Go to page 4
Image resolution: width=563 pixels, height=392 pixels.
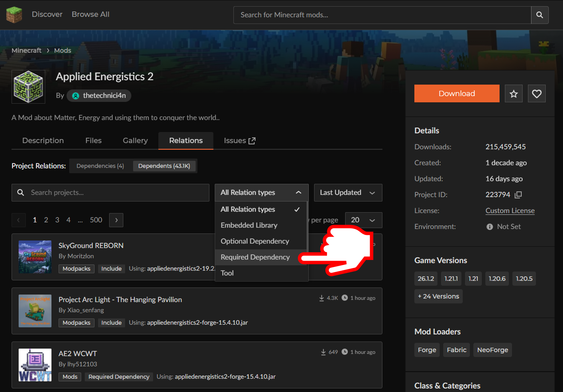coord(68,220)
